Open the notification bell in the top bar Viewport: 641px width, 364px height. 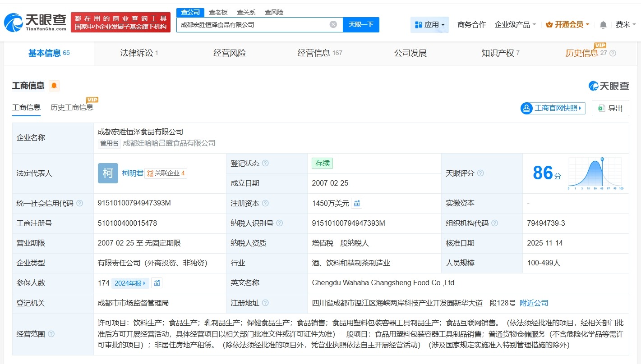pos(603,25)
